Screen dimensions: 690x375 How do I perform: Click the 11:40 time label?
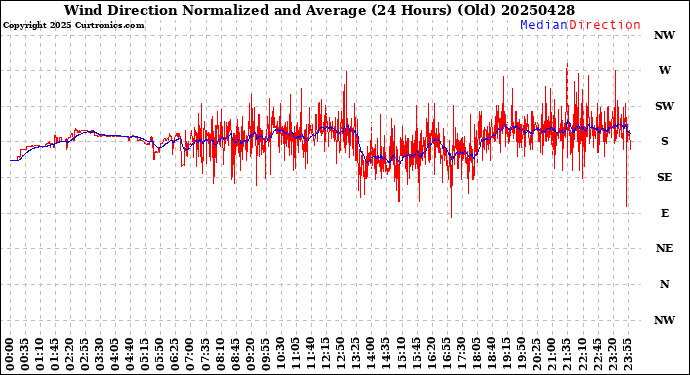tap(310, 354)
